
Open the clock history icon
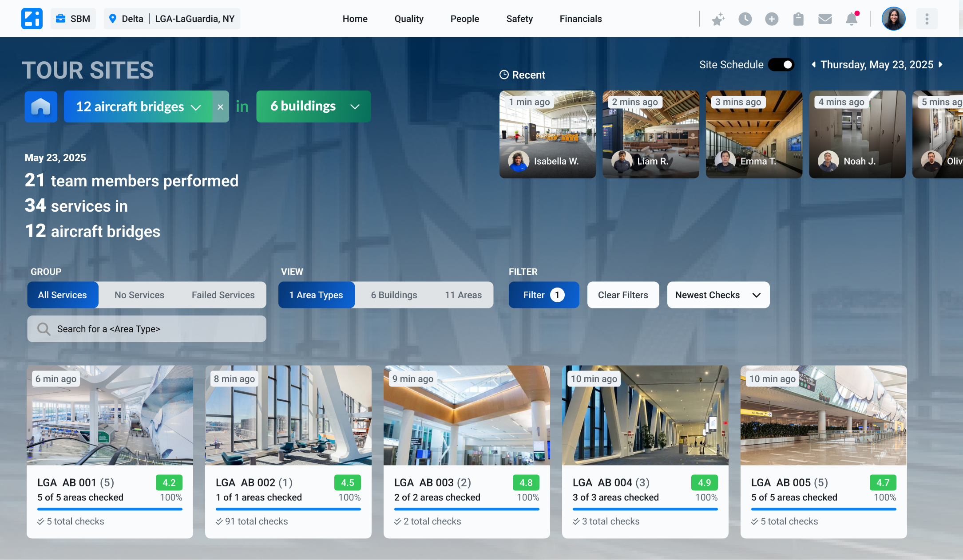[745, 19]
